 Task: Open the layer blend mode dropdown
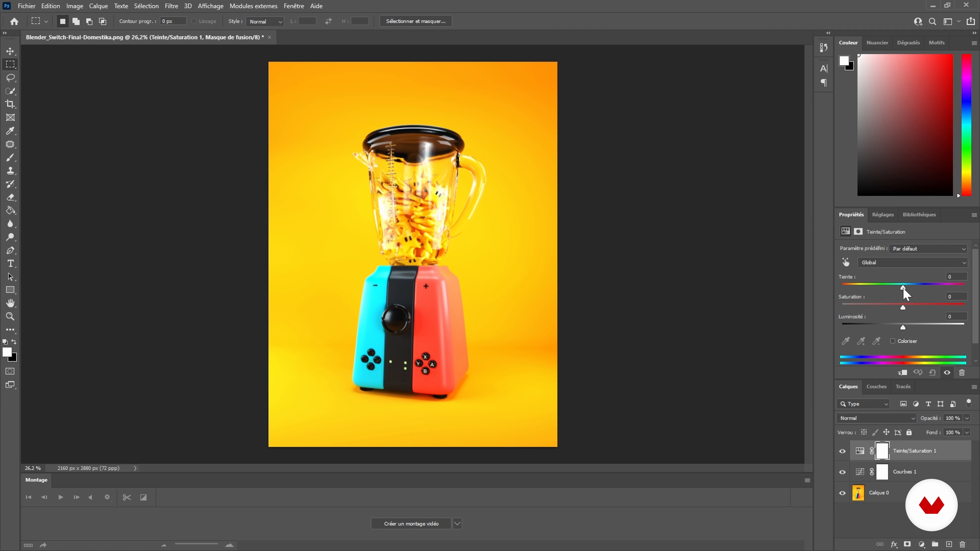(876, 418)
